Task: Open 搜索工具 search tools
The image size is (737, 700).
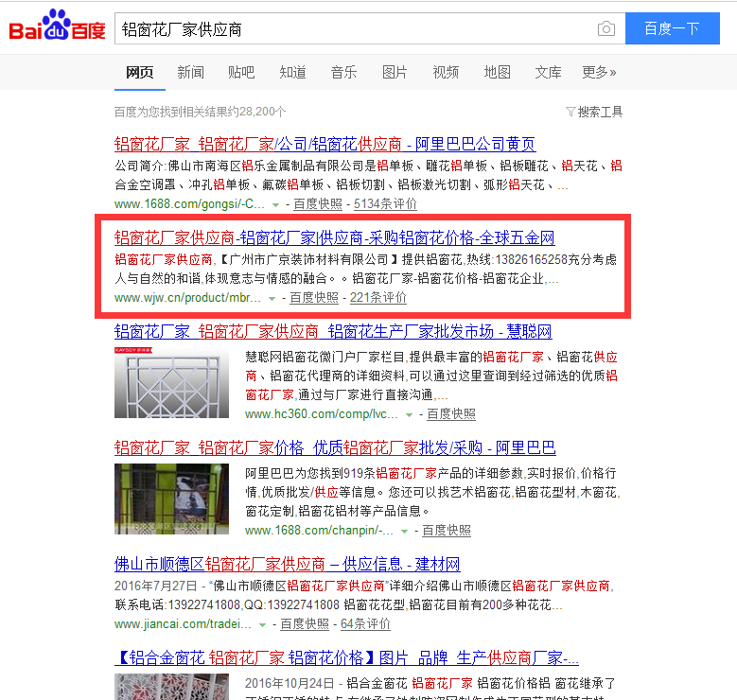Action: coord(600,112)
